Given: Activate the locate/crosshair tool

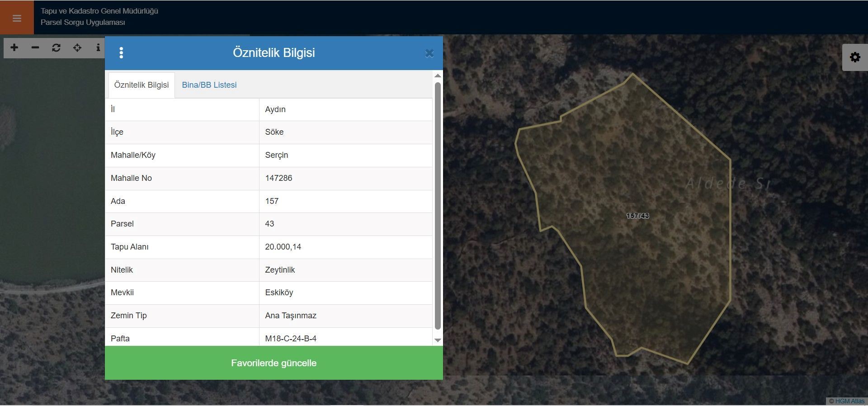Looking at the screenshot, I should tap(77, 47).
